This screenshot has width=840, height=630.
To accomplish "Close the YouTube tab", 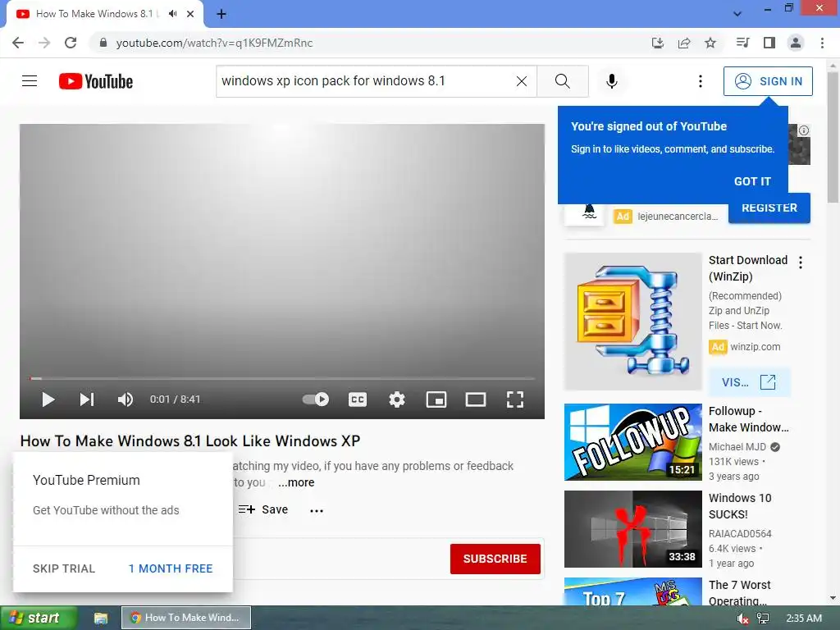I will pyautogui.click(x=190, y=14).
